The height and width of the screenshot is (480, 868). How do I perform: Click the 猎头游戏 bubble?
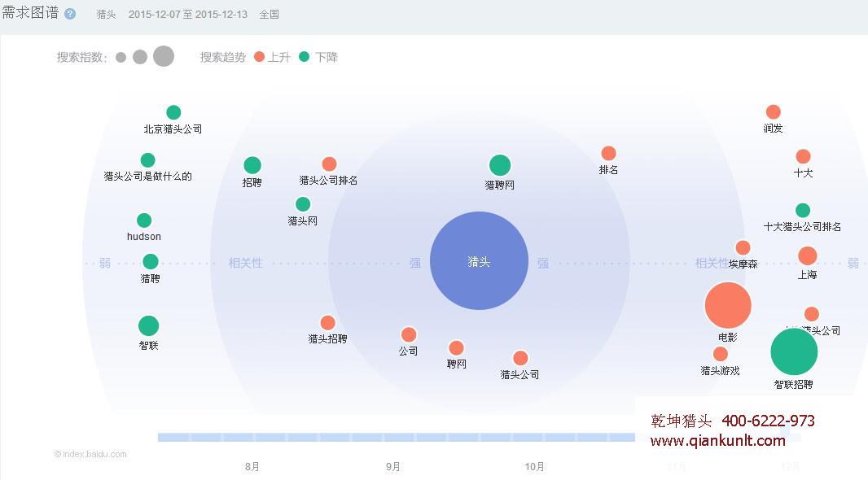click(x=720, y=354)
